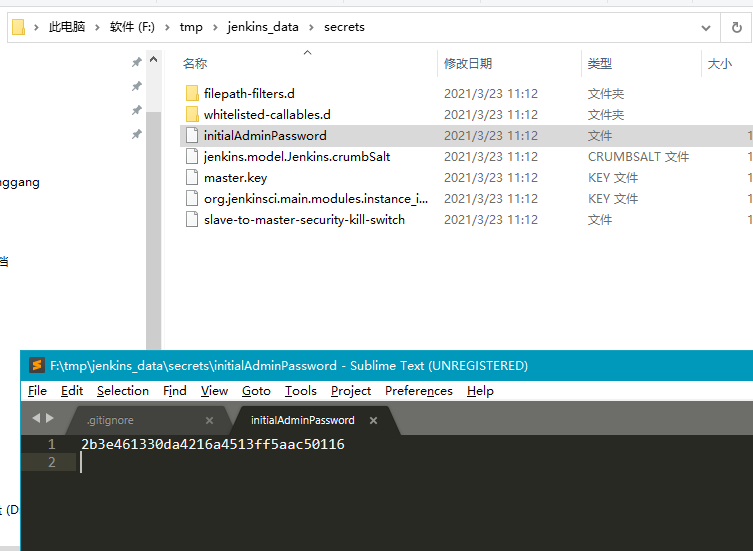Open the View menu in Sublime Text
The image size is (753, 551).
(x=214, y=391)
